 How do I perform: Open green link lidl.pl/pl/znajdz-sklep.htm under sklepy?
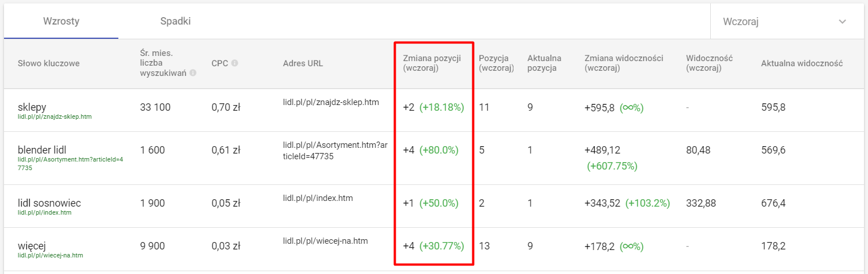pyautogui.click(x=54, y=116)
